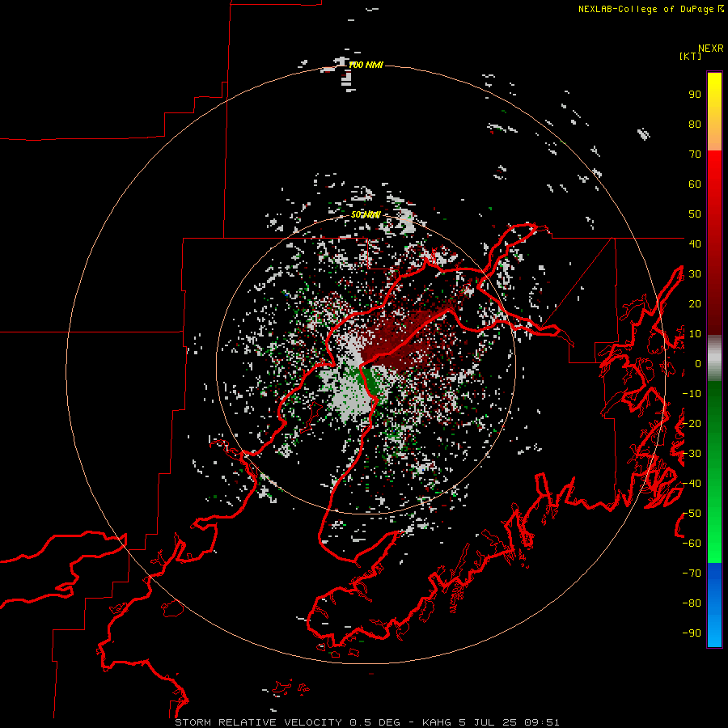The height and width of the screenshot is (728, 728).
Task: Click the 20 value on the velocity scale
Action: tap(695, 303)
